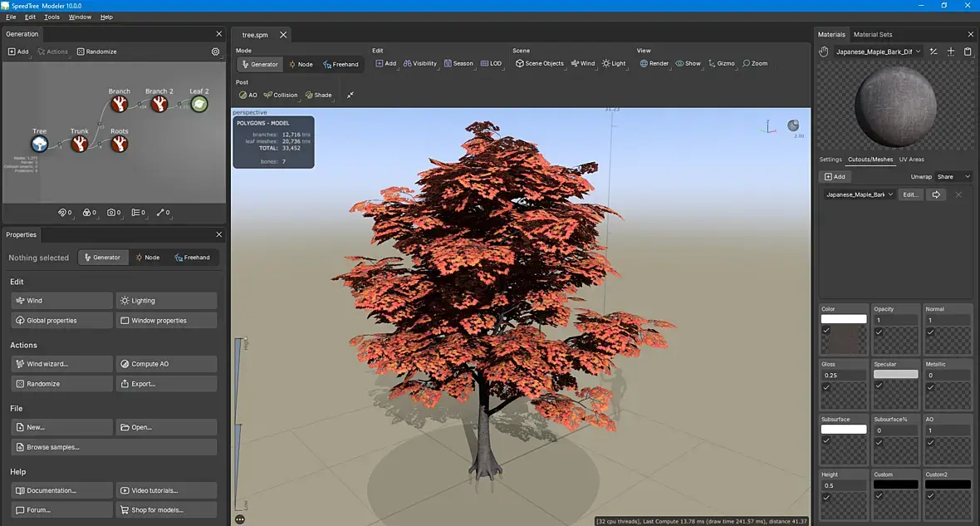Open the Tools menu
Screen dimensions: 980x526
pyautogui.click(x=51, y=17)
